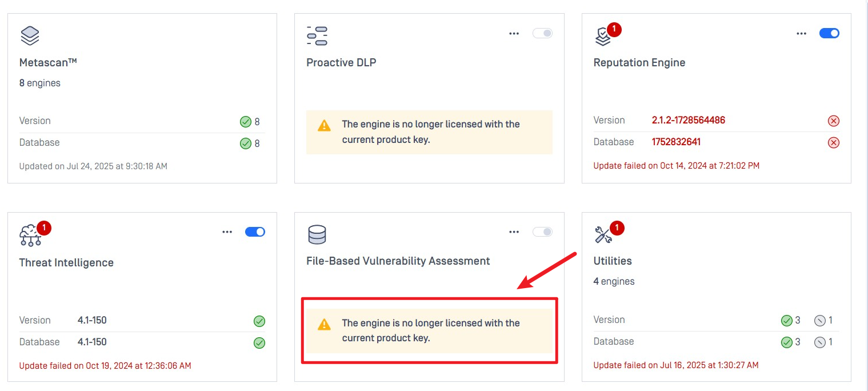868x391 pixels.
Task: Disable the Reputation Engine toggle
Action: coord(829,33)
